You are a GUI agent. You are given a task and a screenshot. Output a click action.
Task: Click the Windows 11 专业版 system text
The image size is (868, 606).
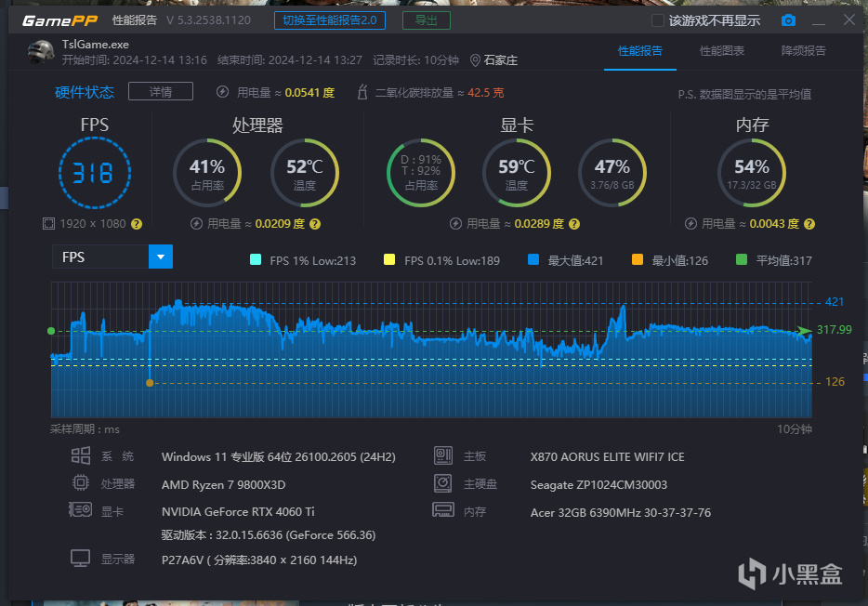click(x=279, y=457)
